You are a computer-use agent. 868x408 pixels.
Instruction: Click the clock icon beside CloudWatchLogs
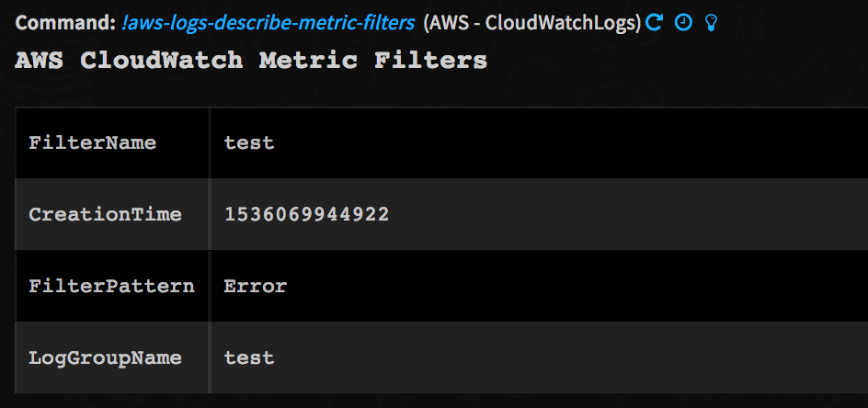click(682, 23)
